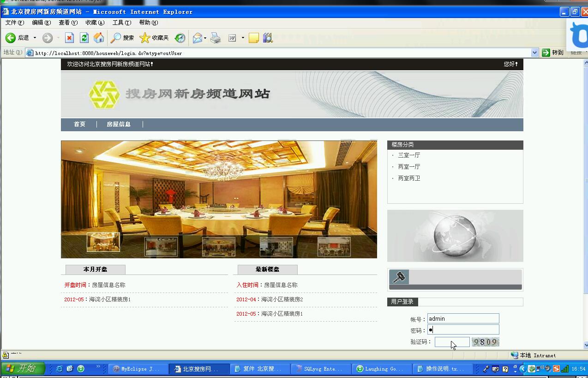Image resolution: width=588 pixels, height=378 pixels.
Task: Launch Internet Explorer from quick launch
Action: pos(59,369)
